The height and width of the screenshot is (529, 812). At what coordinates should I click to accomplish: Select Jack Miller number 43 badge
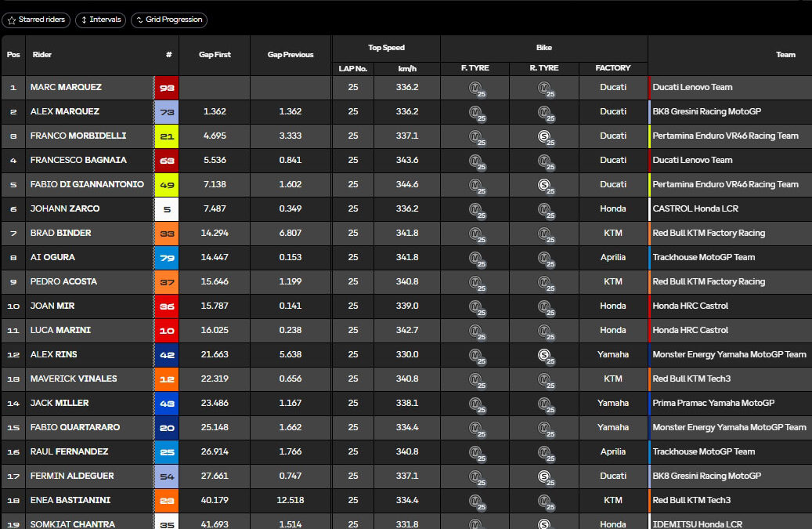167,403
